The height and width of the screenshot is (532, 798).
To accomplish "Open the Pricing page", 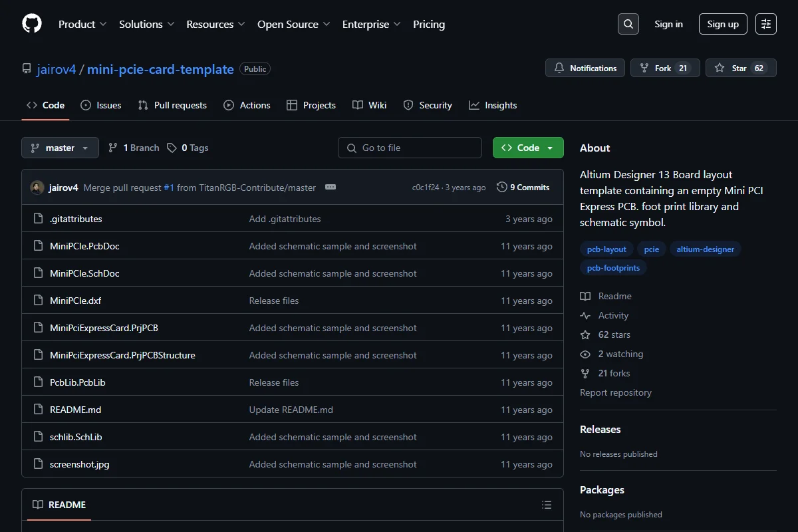I will 429,24.
